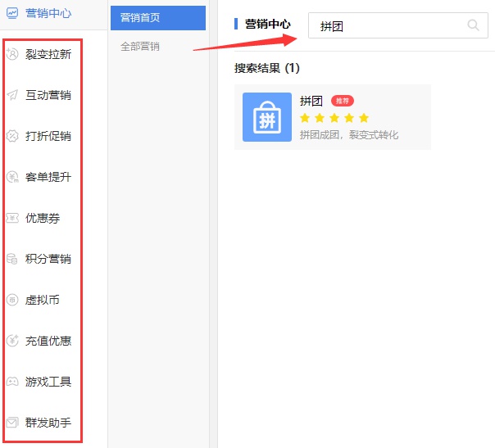495x448 pixels.
Task: Click the description 拼团成团，裂变式转化
Action: pos(349,135)
